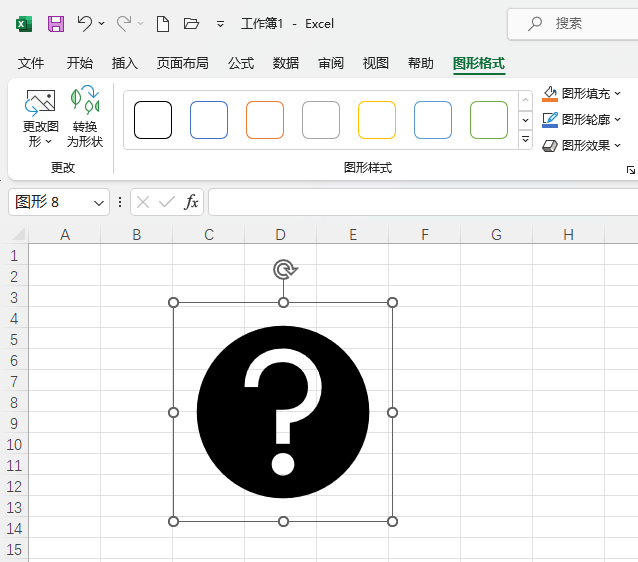Undo the last action
This screenshot has height=562, width=638.
tap(85, 24)
